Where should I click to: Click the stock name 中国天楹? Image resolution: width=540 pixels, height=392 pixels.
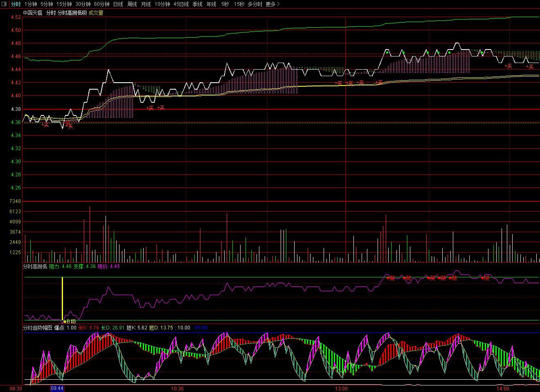[x=32, y=13]
